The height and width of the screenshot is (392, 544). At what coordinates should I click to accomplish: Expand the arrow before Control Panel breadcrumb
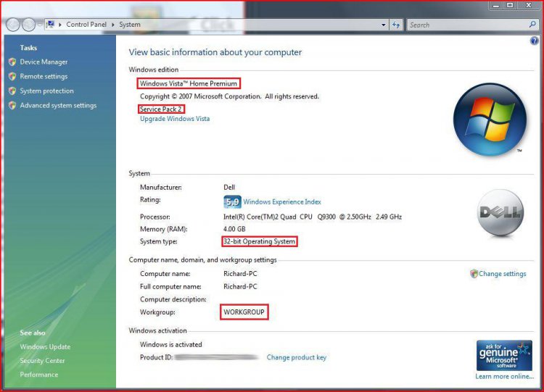(60, 25)
